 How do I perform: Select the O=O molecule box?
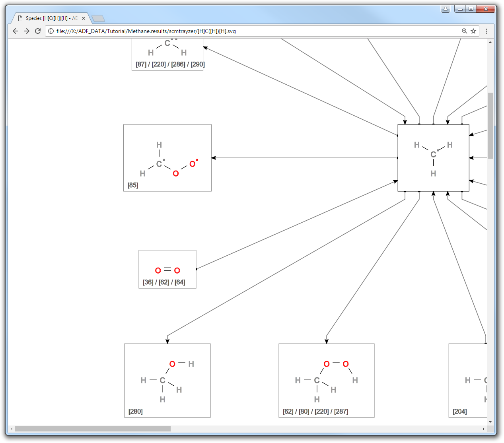167,269
